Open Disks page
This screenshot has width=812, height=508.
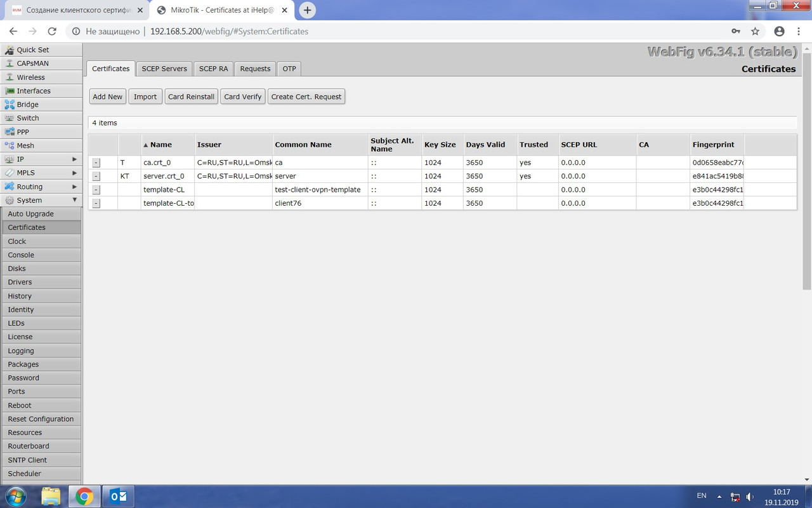coord(41,269)
